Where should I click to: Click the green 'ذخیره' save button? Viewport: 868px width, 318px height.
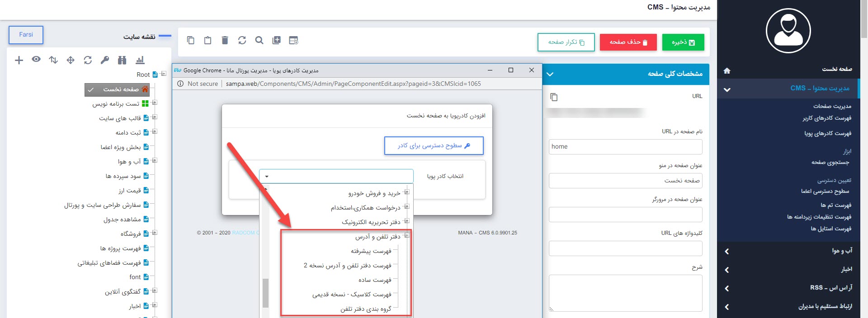[x=683, y=42]
